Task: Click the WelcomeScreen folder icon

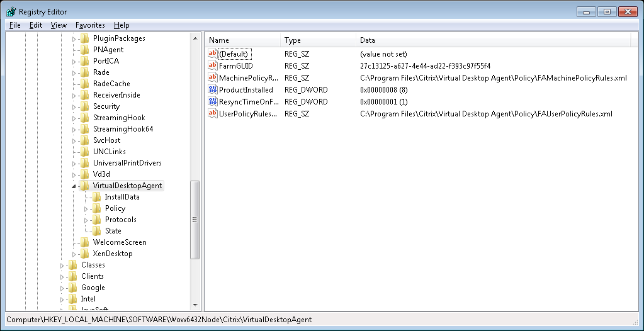Action: [84, 242]
